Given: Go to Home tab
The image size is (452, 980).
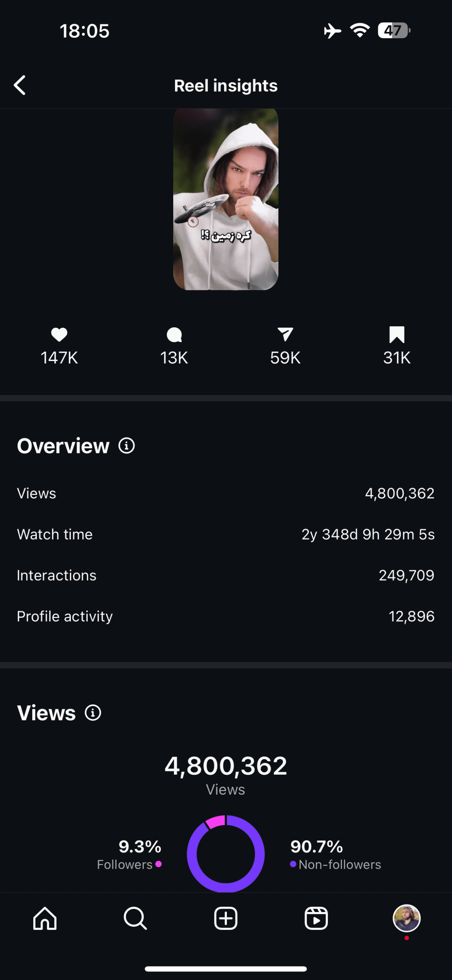Looking at the screenshot, I should click(x=45, y=918).
